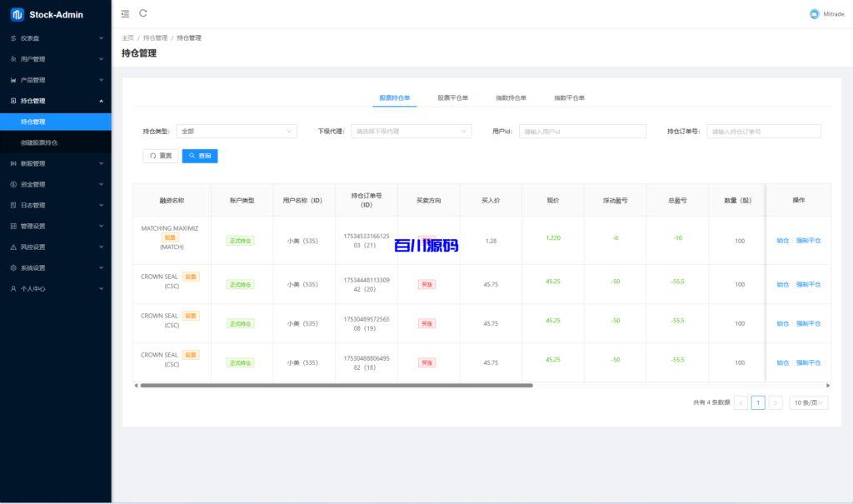853x504 pixels.
Task: Click the 用户Id input field
Action: pyautogui.click(x=582, y=131)
